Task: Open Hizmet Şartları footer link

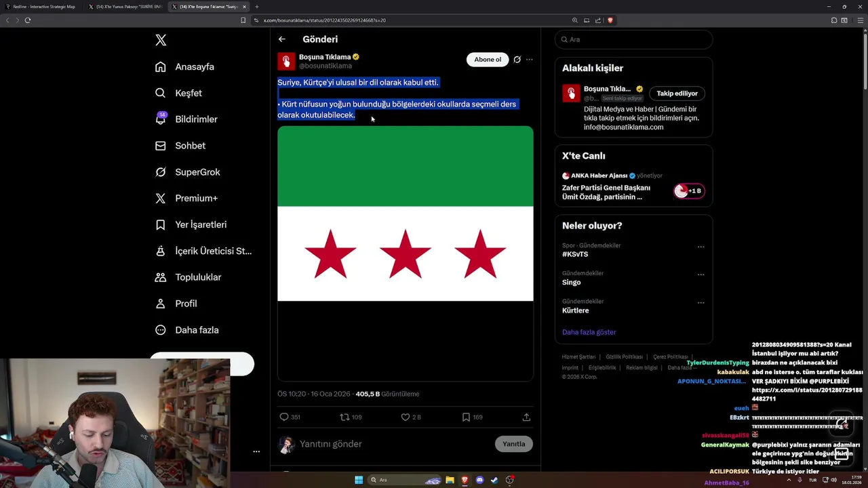Action: pos(578,357)
